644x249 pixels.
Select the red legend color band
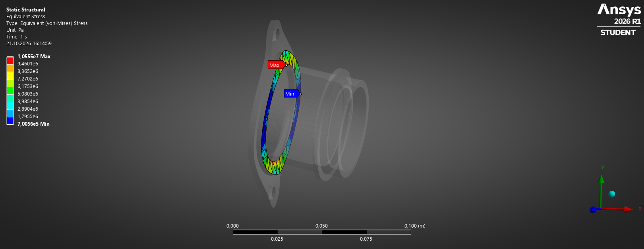point(10,61)
